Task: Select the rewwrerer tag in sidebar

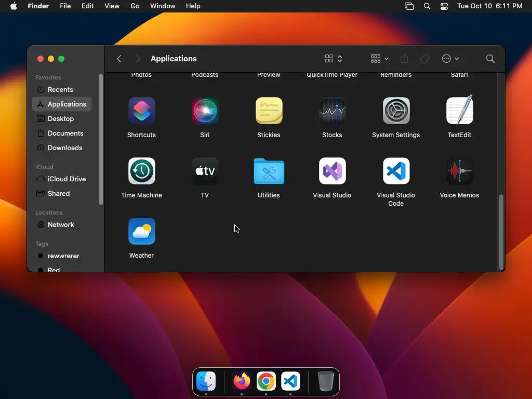Action: tap(62, 256)
